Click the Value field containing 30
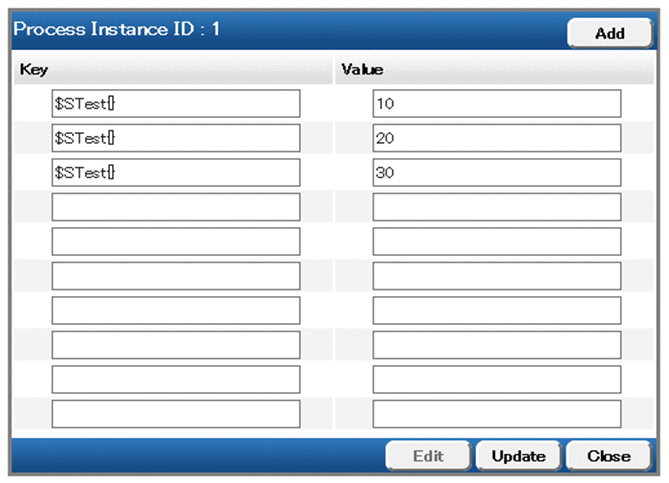The width and height of the screenshot is (669, 483). (496, 173)
